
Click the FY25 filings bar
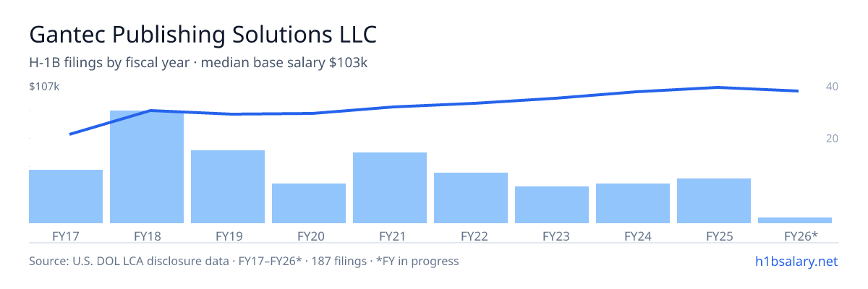[714, 201]
